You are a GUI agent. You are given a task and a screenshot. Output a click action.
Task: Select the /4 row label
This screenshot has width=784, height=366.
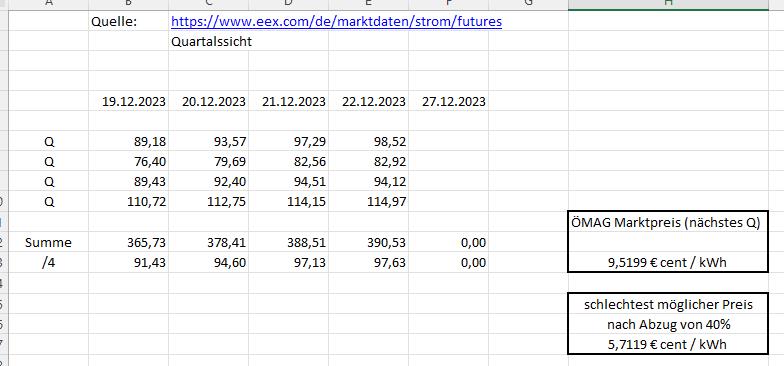pos(49,262)
